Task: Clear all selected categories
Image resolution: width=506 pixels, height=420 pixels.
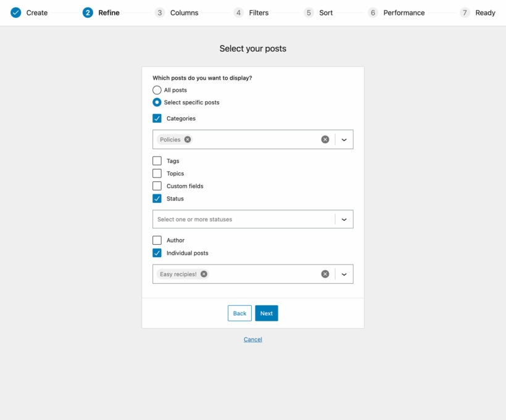Action: click(x=325, y=139)
